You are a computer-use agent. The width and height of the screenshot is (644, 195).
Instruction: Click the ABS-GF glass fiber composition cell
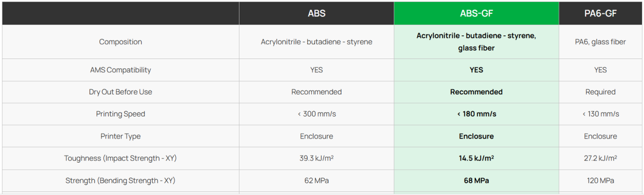point(476,42)
